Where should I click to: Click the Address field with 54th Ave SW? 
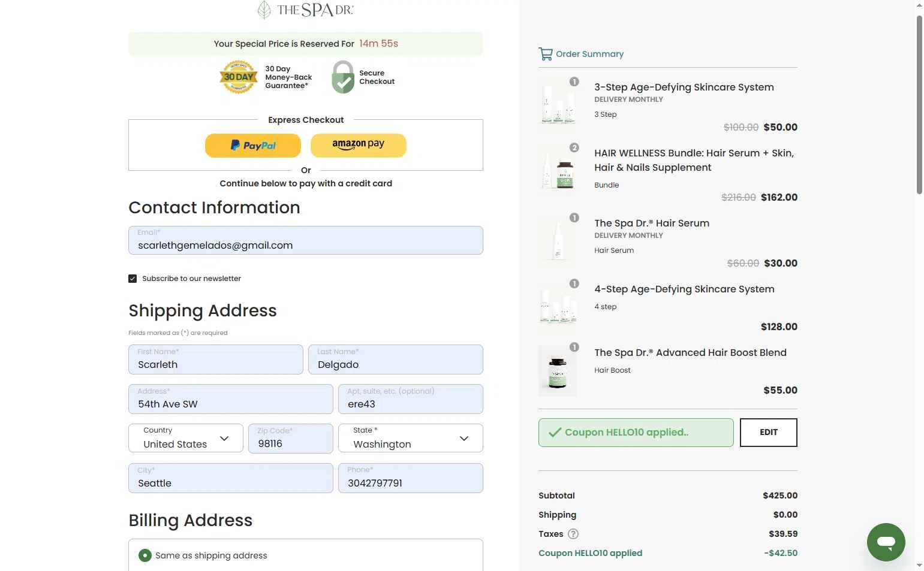[231, 399]
